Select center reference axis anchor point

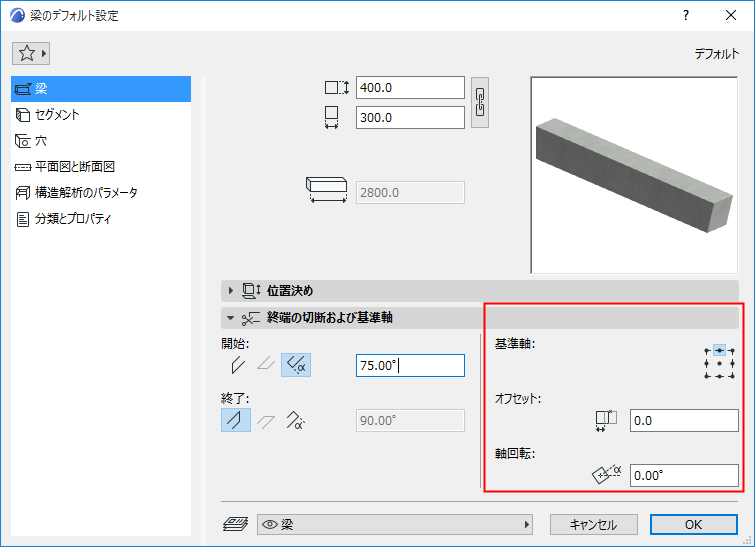click(719, 364)
